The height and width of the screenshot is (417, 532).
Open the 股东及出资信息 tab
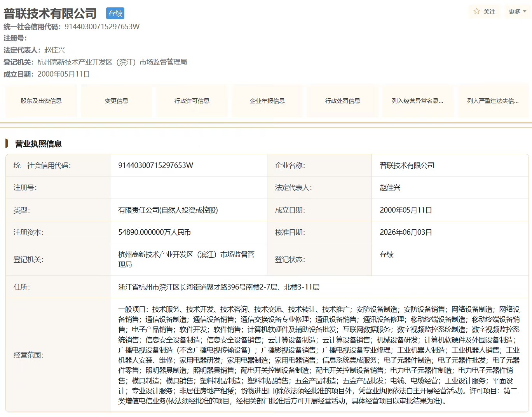[x=41, y=101]
